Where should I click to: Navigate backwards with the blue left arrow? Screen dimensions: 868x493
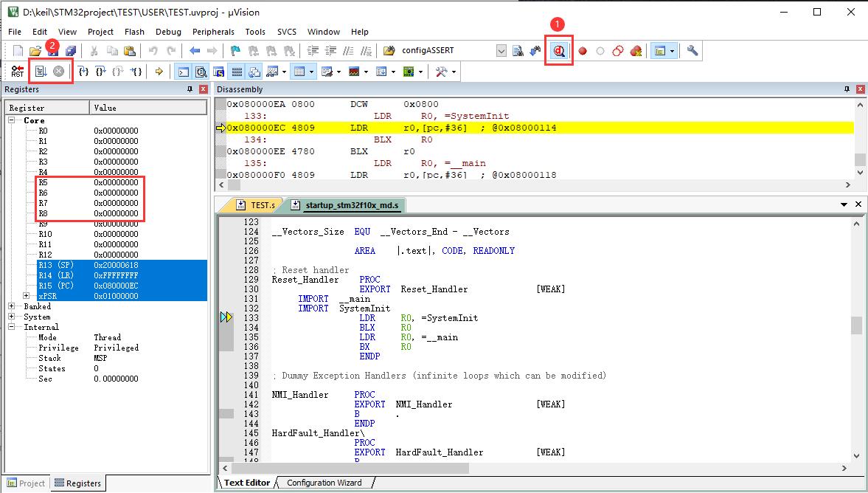pyautogui.click(x=194, y=51)
